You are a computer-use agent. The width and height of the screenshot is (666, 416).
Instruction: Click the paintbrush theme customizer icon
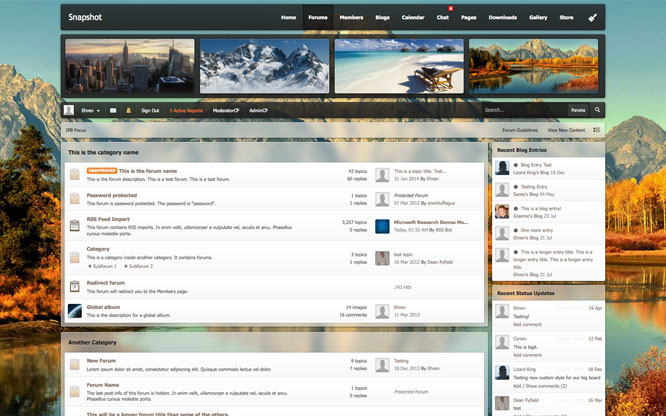coord(592,18)
